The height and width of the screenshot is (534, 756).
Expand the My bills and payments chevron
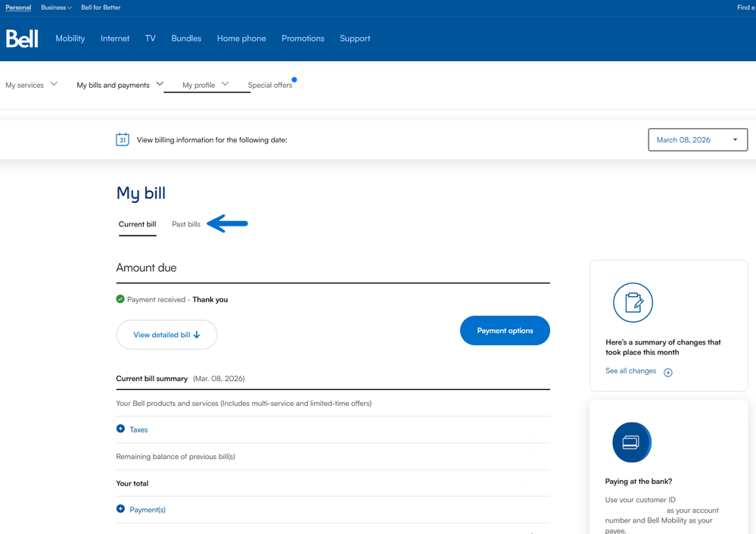tap(160, 84)
